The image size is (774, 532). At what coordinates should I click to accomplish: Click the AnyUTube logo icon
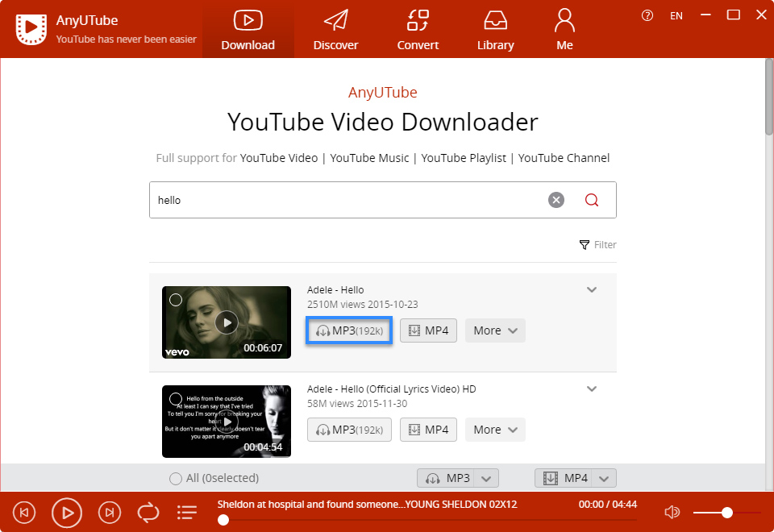(31, 29)
